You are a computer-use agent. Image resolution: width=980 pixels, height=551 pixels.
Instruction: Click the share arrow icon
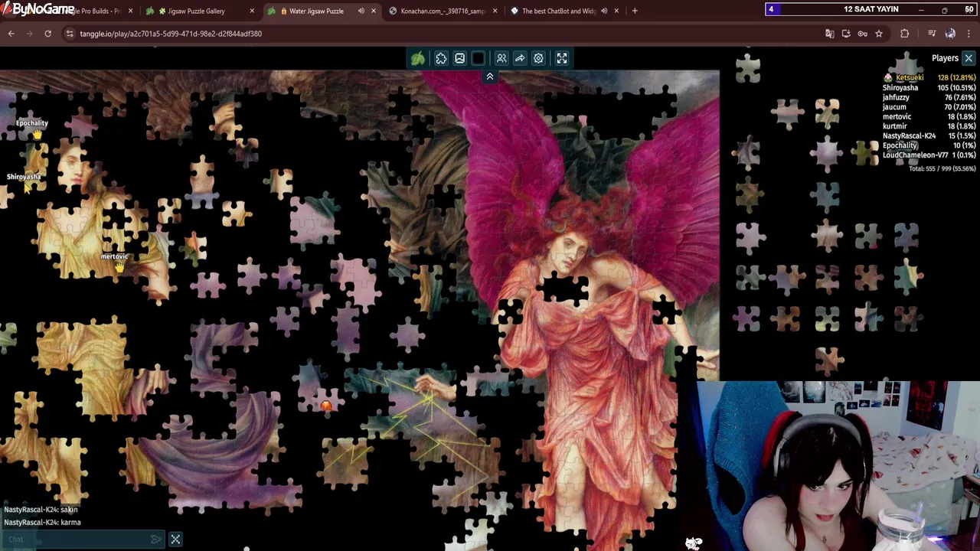pyautogui.click(x=520, y=58)
